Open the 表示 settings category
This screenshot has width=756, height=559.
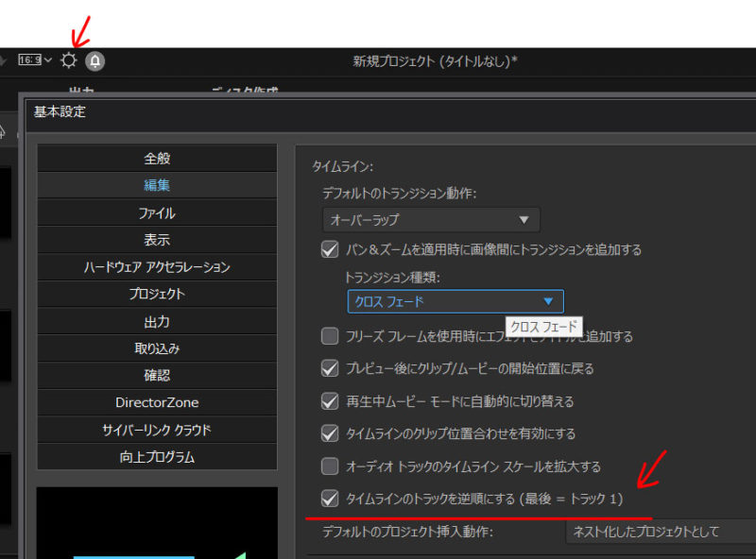(x=157, y=240)
